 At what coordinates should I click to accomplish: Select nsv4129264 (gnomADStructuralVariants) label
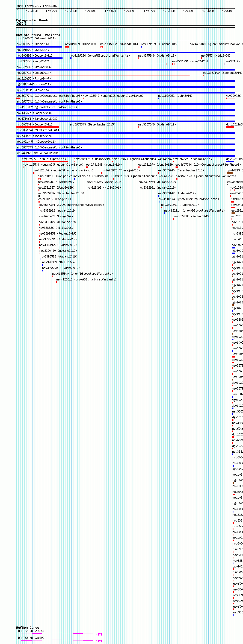100,56
